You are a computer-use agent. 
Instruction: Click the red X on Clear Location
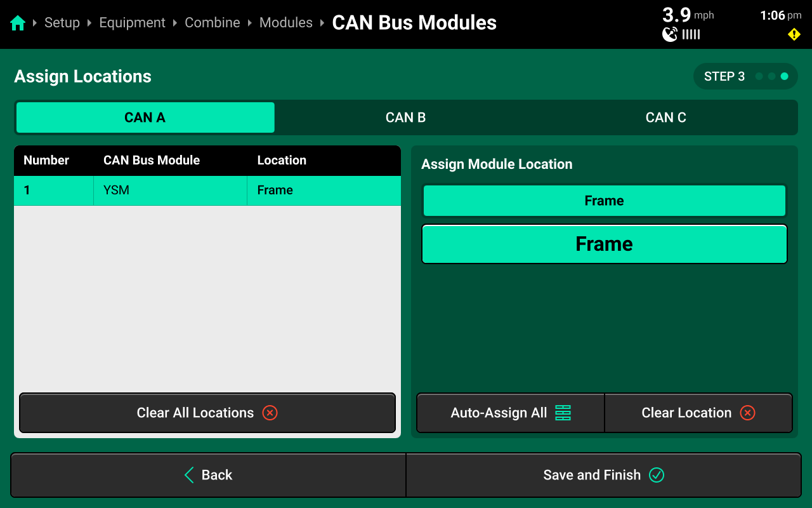748,413
